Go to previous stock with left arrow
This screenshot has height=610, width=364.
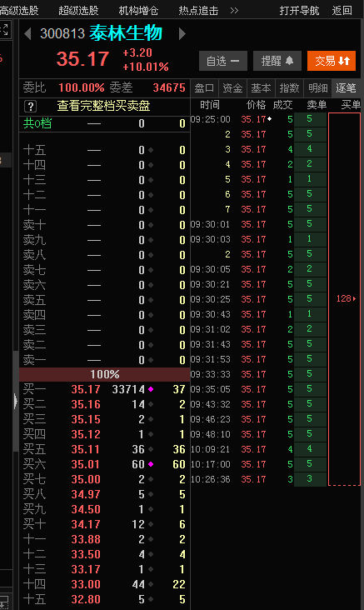coord(27,34)
